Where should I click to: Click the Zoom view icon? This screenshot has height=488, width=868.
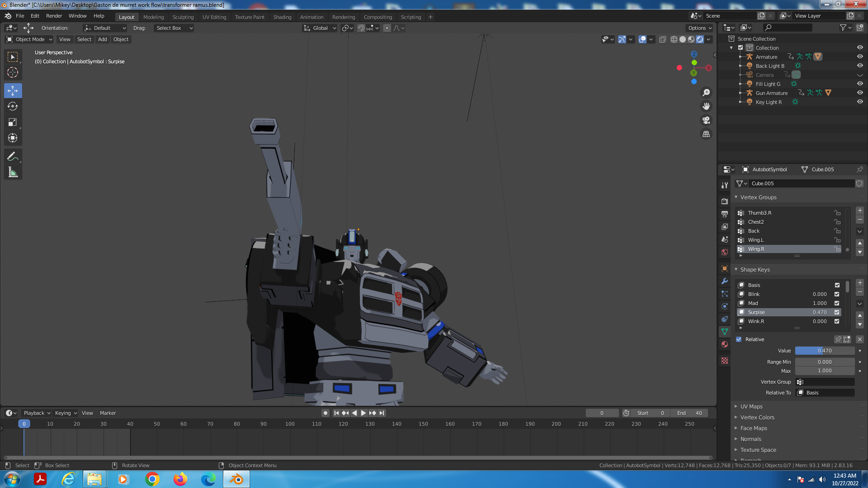[x=706, y=93]
